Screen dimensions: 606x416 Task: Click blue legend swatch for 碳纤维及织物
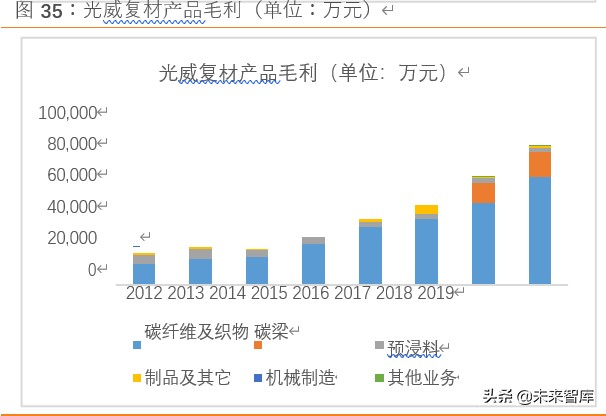coord(137,345)
